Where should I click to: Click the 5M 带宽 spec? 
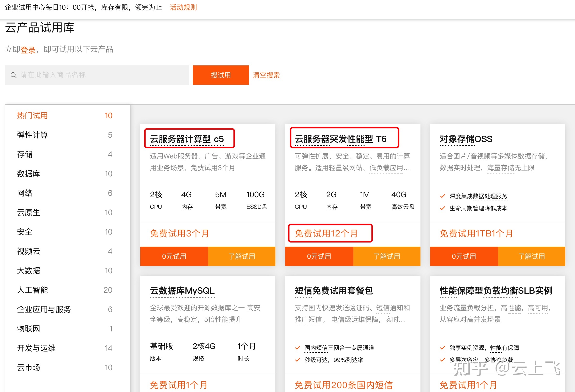point(221,200)
